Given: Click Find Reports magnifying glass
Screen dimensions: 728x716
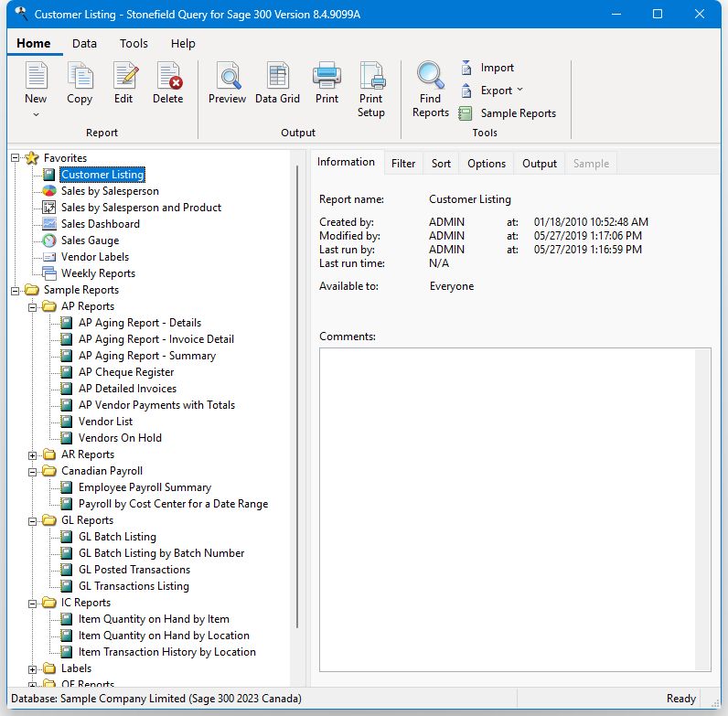Looking at the screenshot, I should coord(431,75).
